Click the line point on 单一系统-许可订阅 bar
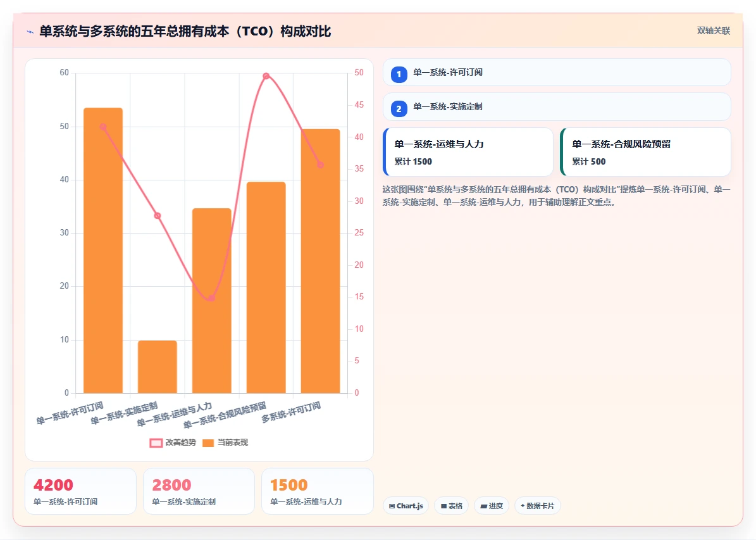756x540 pixels. (x=103, y=127)
